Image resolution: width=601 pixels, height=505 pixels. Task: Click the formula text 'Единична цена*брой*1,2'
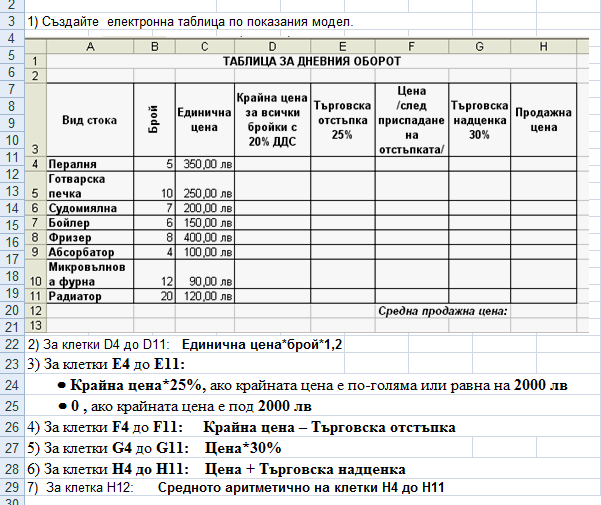click(x=262, y=344)
